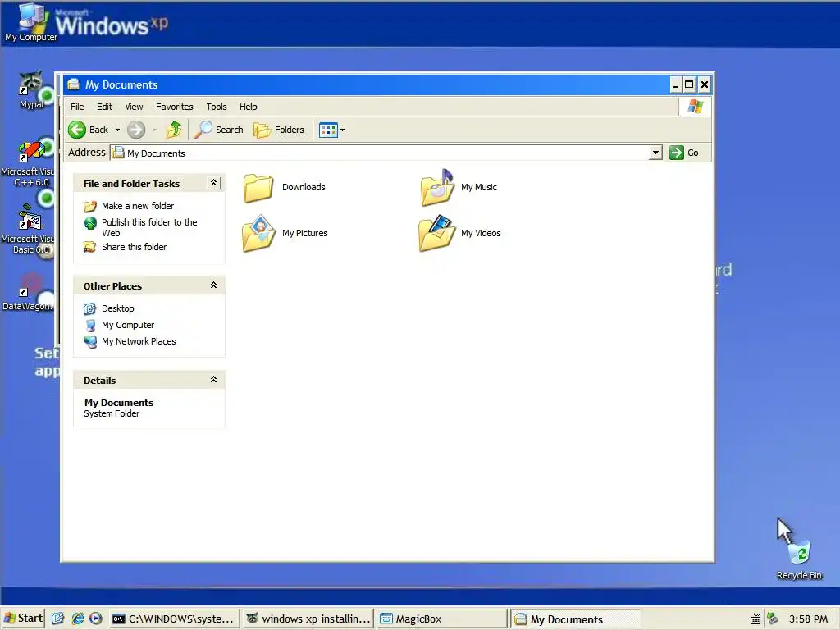Image resolution: width=840 pixels, height=630 pixels.
Task: Go to My Computer in Other Places
Action: click(128, 325)
